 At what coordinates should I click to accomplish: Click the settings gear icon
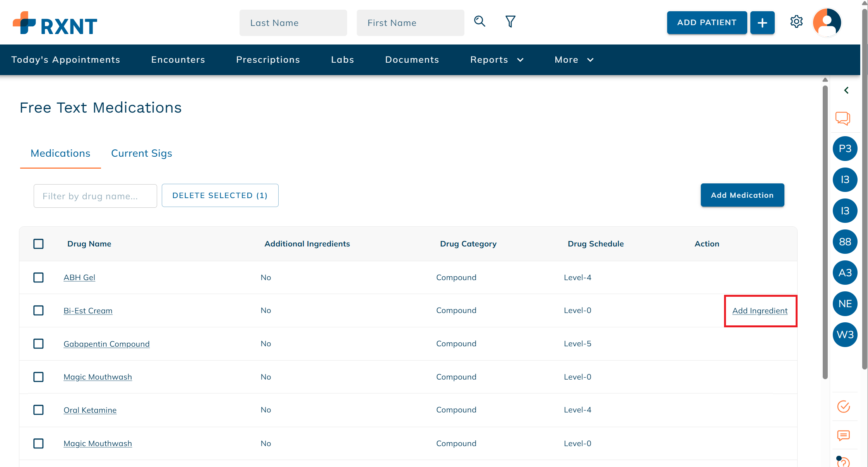(x=796, y=22)
